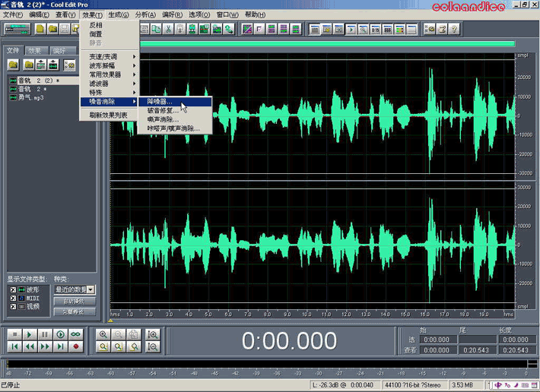540x392 pixels.
Task: Click the question mark Help toolbar icon
Action: pos(454,30)
